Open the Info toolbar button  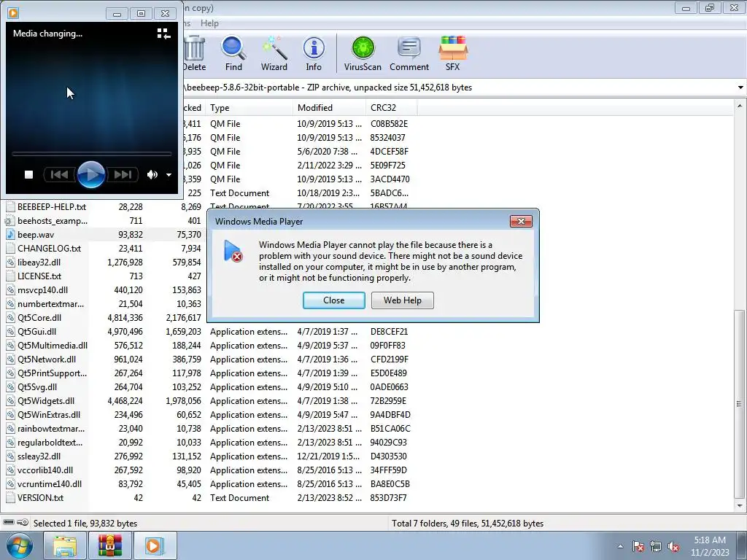click(x=314, y=53)
